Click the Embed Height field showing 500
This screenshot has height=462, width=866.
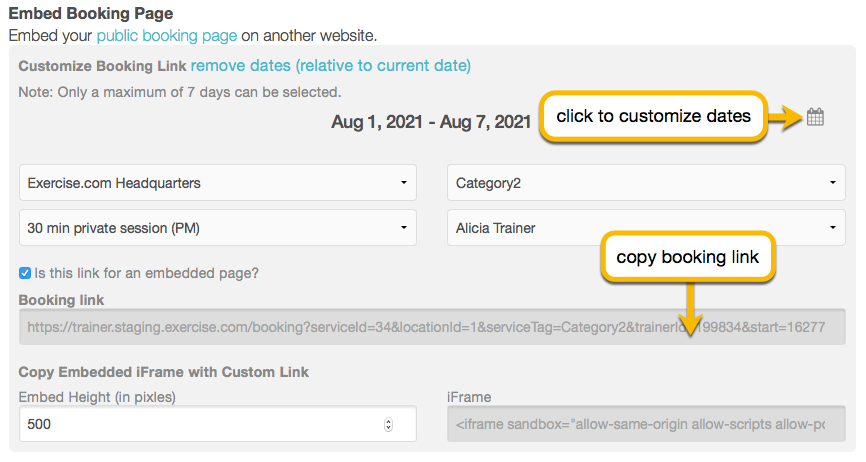(218, 424)
